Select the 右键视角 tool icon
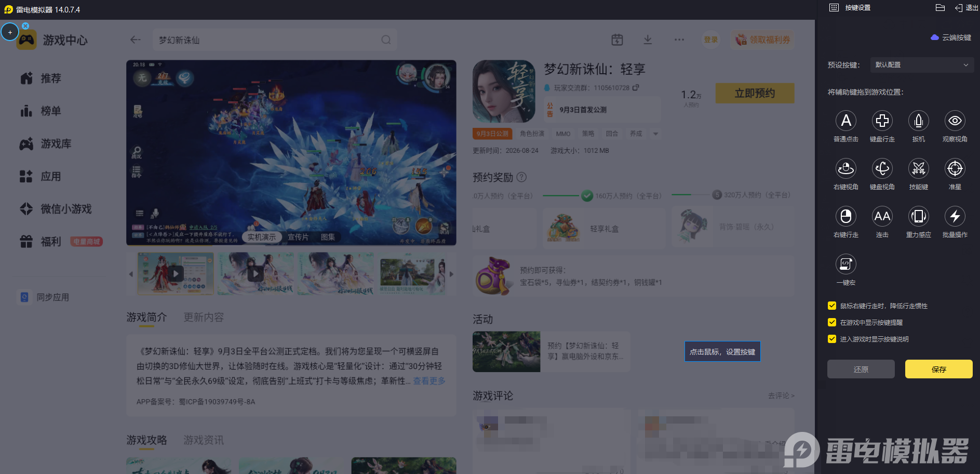Image resolution: width=980 pixels, height=474 pixels. [x=845, y=169]
